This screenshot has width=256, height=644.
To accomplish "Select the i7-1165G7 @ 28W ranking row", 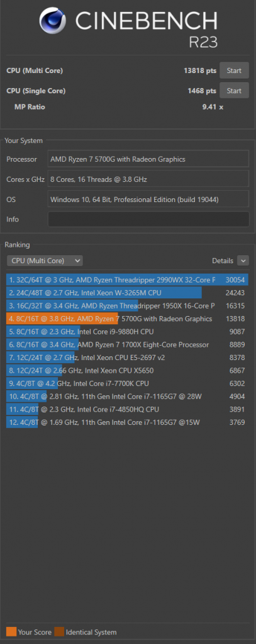I will tap(127, 397).
